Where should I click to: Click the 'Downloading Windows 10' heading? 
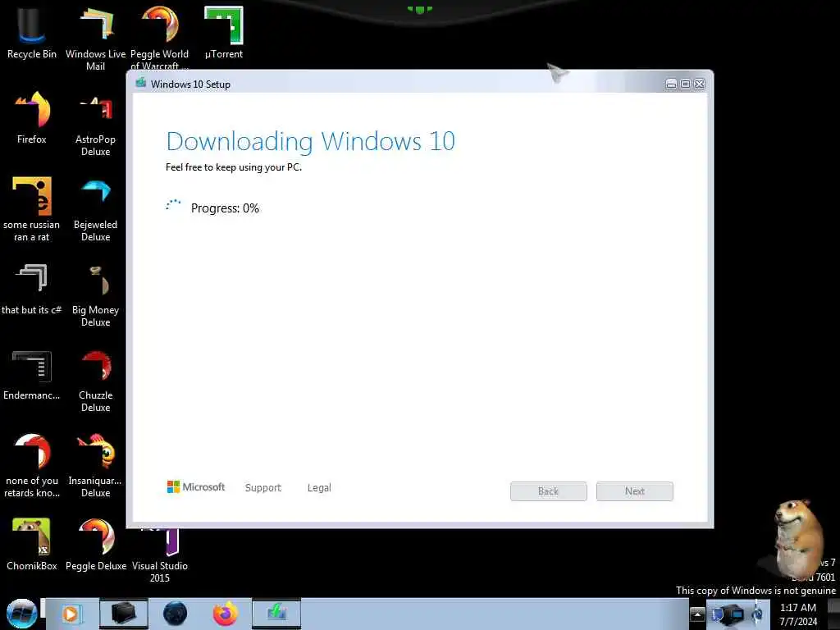tap(311, 142)
